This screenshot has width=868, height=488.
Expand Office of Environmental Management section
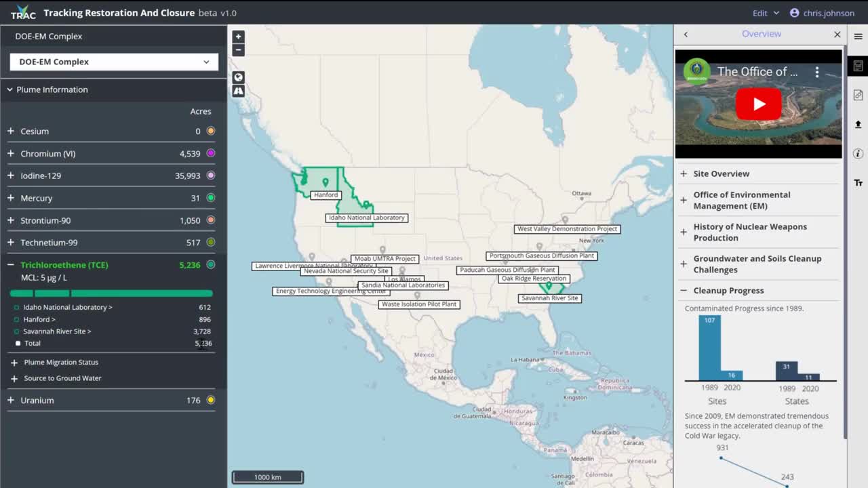click(x=757, y=200)
